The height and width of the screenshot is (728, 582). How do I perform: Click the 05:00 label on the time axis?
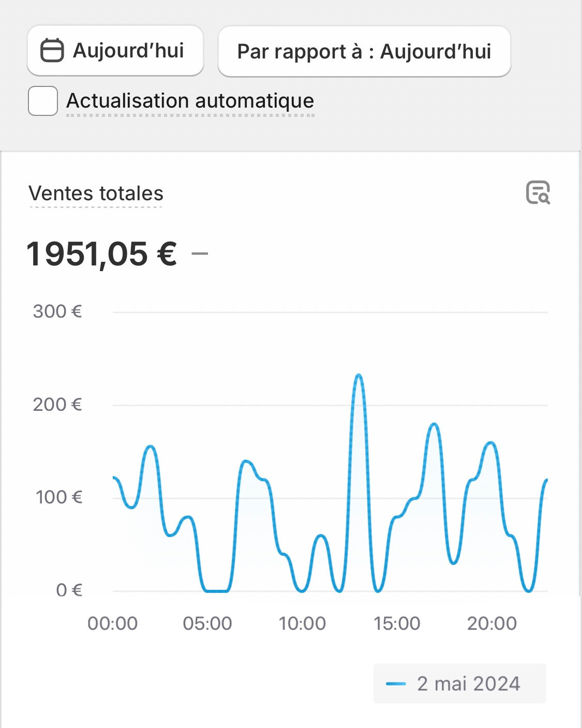(207, 623)
